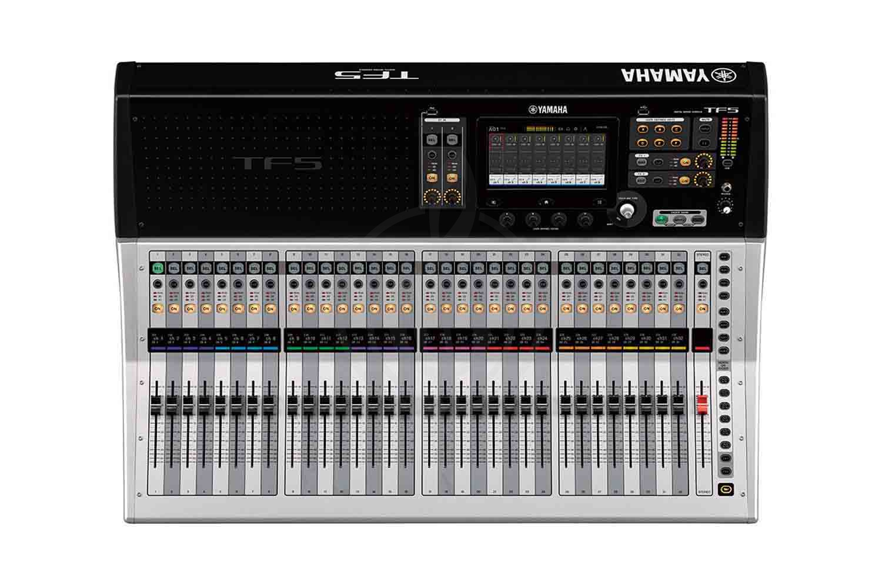
Task: Toggle the ON button for channel 1
Action: pos(157,308)
